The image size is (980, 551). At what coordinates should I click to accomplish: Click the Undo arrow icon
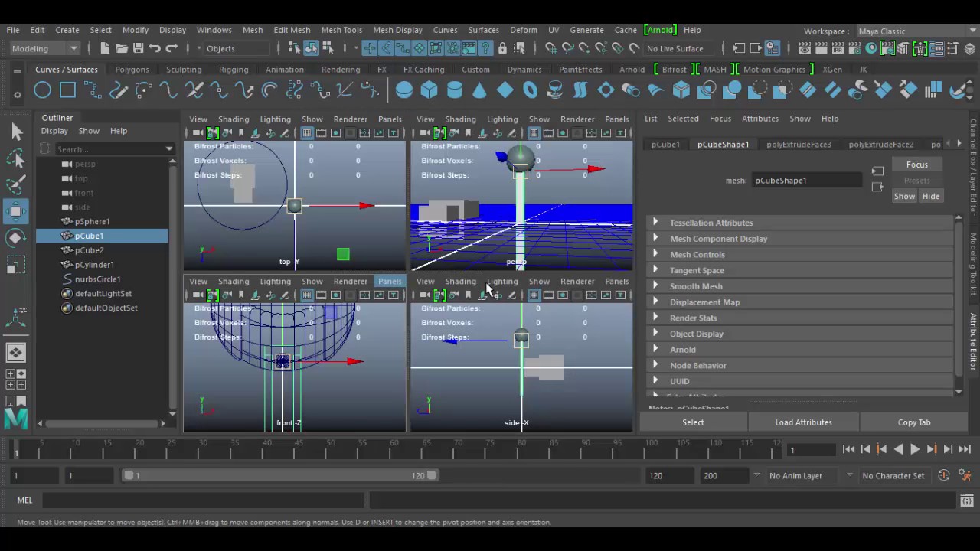pyautogui.click(x=155, y=48)
